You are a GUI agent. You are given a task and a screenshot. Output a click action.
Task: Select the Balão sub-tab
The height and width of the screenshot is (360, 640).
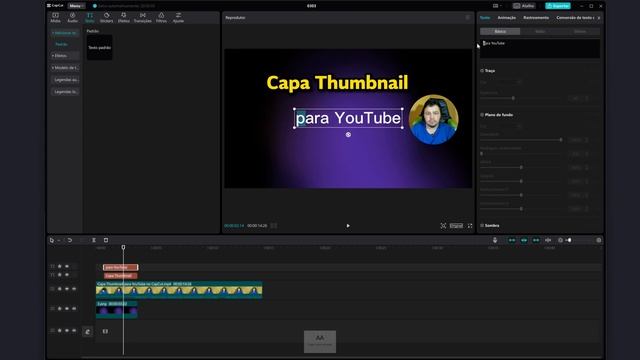[x=540, y=31]
